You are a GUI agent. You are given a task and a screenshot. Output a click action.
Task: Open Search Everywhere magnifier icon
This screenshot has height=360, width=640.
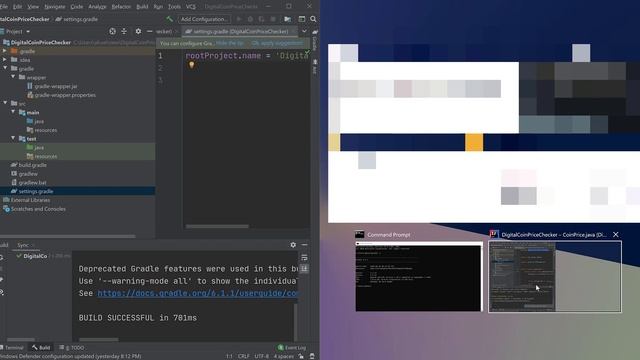[313, 19]
